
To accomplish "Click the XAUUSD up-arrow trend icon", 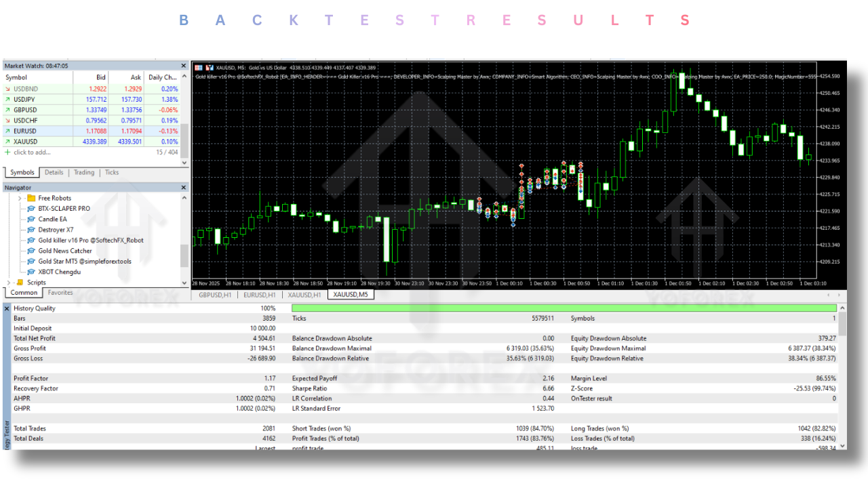I will pos(7,142).
